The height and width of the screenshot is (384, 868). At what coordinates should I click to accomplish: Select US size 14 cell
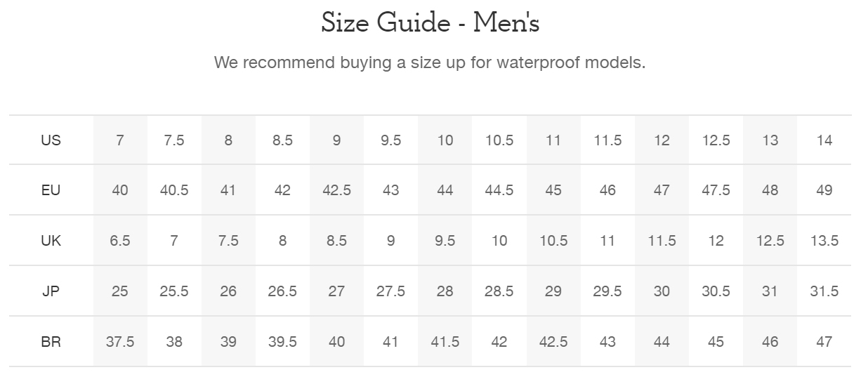[x=824, y=140]
